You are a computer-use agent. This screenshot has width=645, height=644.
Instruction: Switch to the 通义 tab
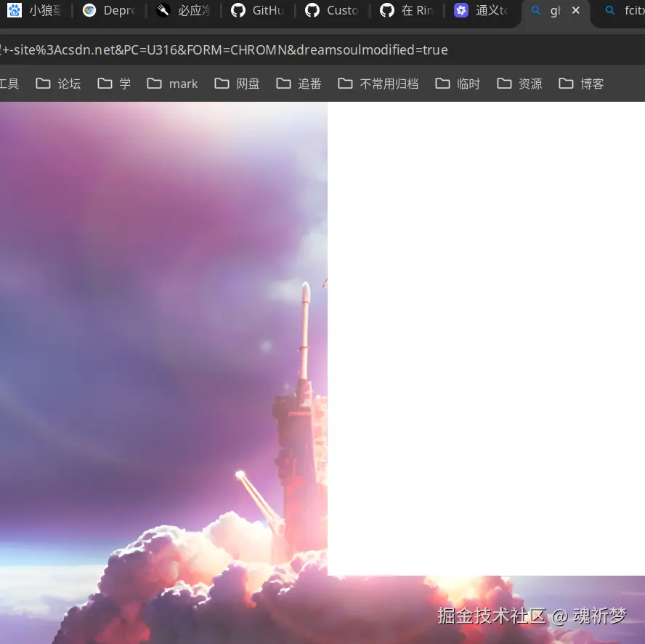pos(482,10)
